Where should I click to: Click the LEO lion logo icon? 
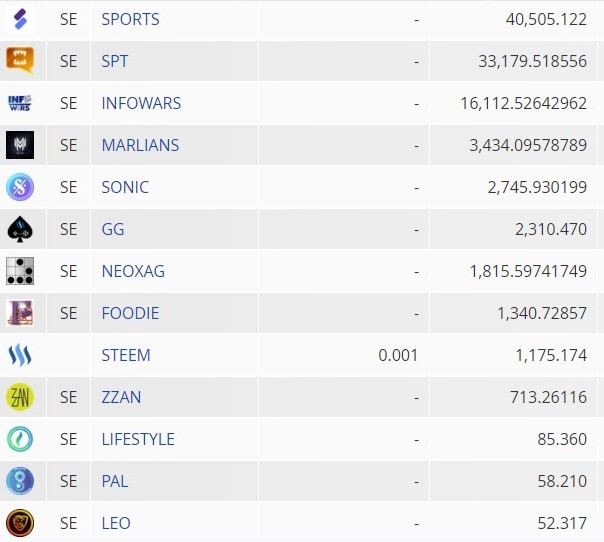tap(20, 523)
